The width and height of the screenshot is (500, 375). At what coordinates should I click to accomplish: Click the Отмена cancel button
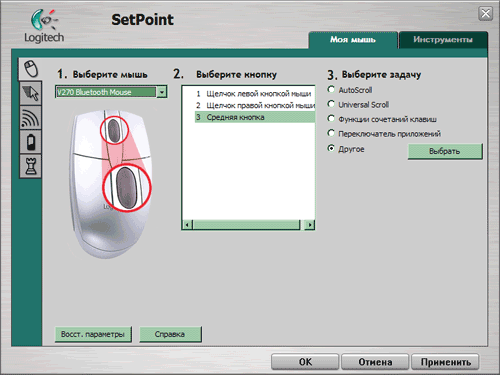click(375, 362)
